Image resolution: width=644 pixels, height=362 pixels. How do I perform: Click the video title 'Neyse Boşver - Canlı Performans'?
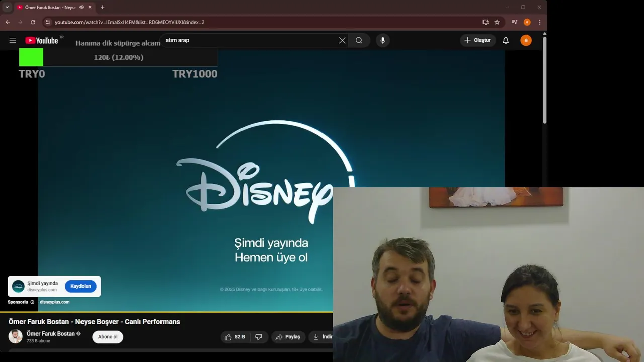(127, 322)
